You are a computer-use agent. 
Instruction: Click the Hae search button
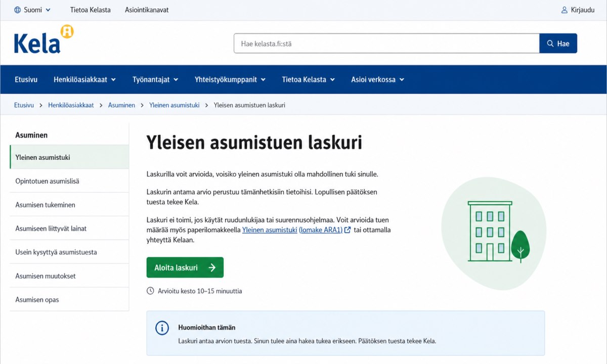point(558,43)
